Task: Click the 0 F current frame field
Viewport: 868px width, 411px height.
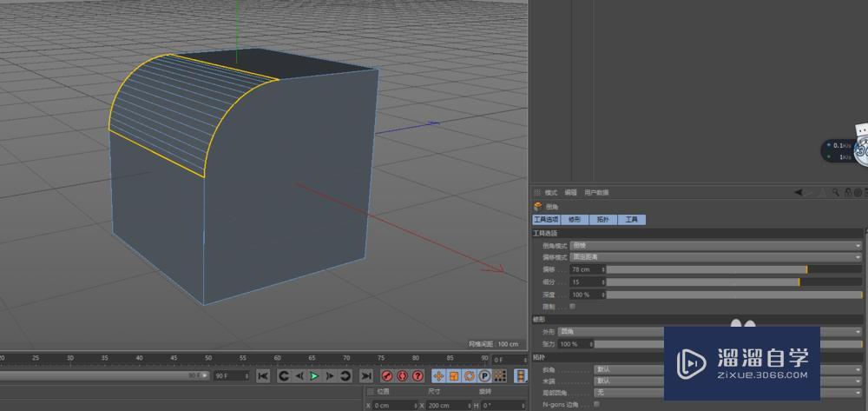Action: click(510, 360)
